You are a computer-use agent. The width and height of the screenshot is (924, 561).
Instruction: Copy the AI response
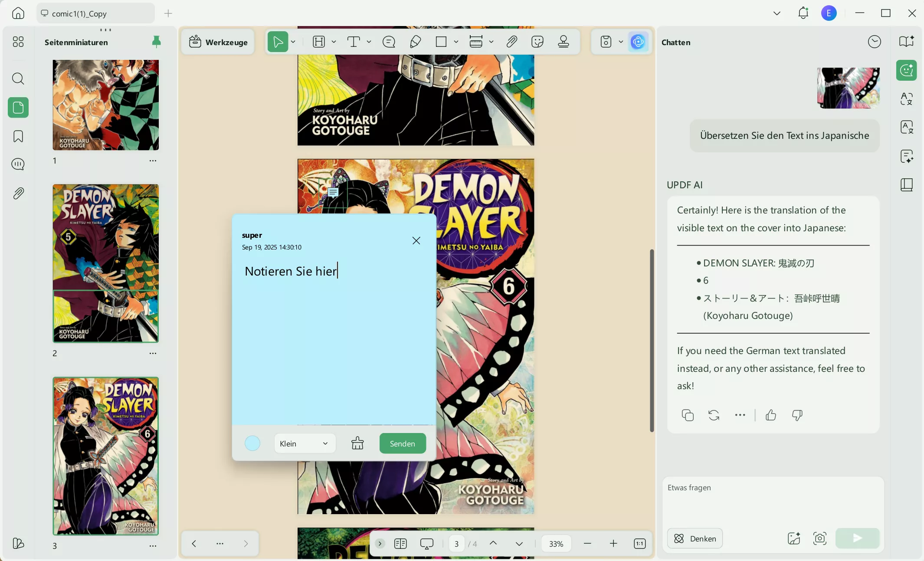(x=688, y=415)
